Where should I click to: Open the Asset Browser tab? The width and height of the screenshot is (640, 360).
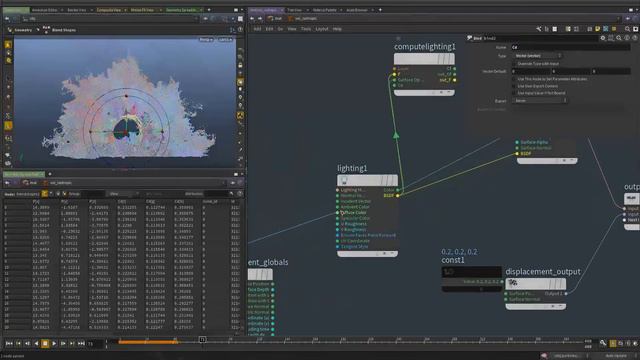[357, 10]
